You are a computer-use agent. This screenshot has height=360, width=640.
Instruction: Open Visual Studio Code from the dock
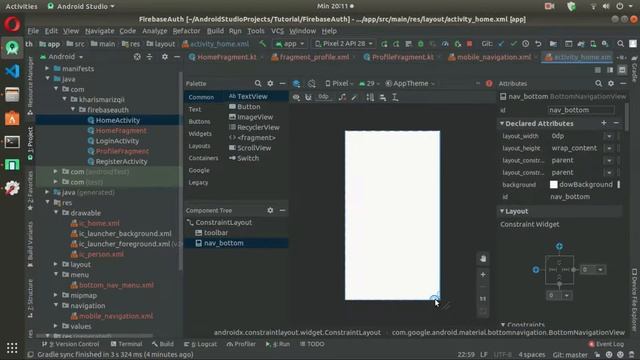[12, 71]
